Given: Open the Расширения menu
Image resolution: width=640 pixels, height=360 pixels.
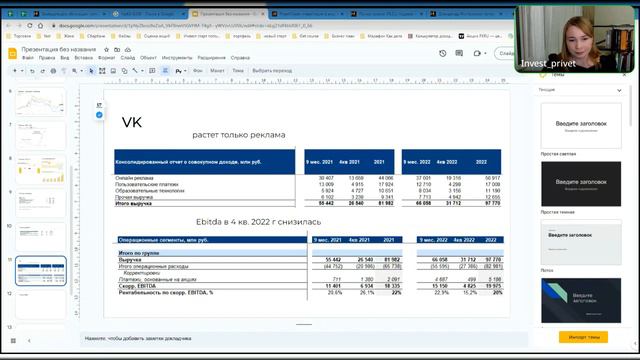Looking at the screenshot, I should tap(211, 58).
